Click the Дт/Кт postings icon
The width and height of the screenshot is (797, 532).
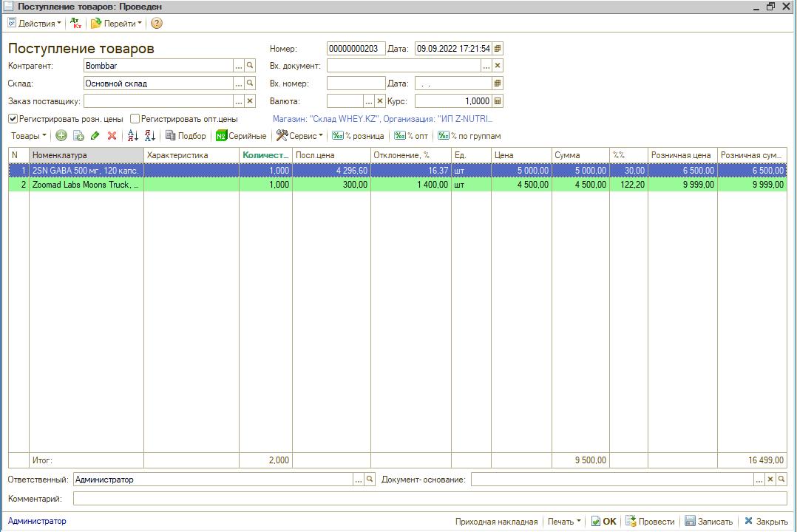click(x=76, y=24)
